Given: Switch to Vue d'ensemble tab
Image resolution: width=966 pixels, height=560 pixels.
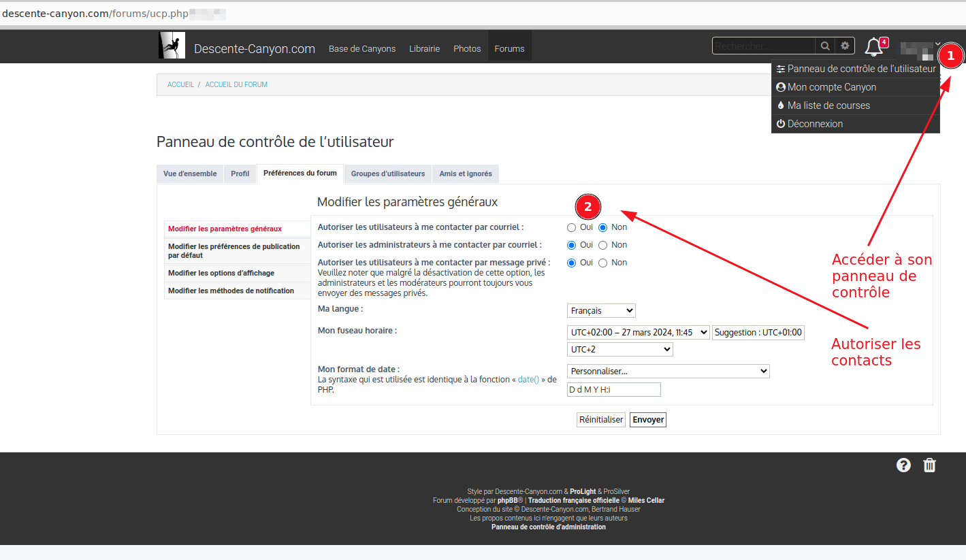Looking at the screenshot, I should click(190, 174).
